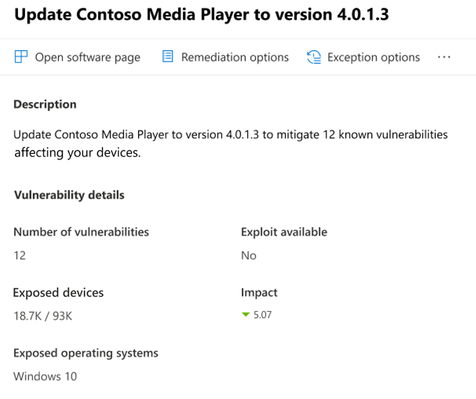
Task: Open Remediation options
Action: (x=235, y=57)
